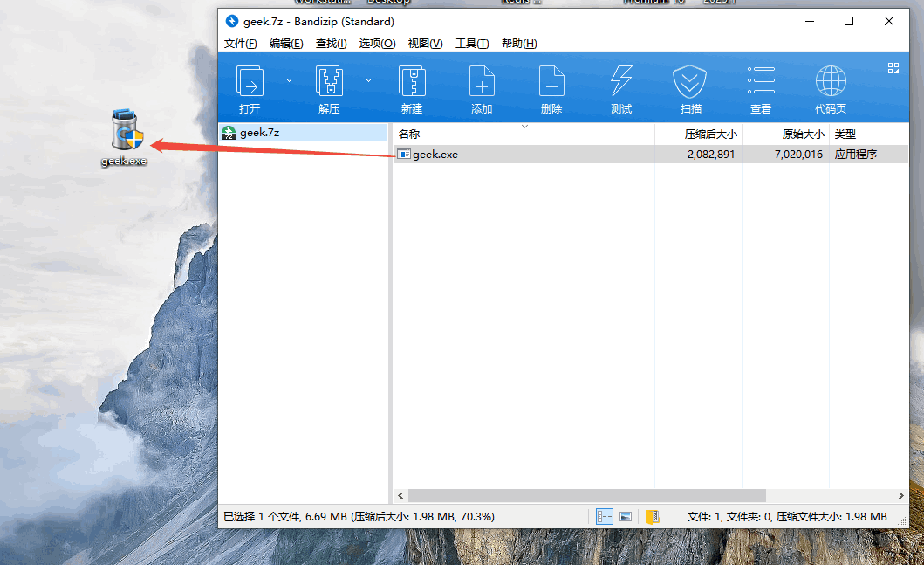Viewport: 924px width, 565px height.
Task: Sort by the 类型 column header
Action: pyautogui.click(x=869, y=134)
